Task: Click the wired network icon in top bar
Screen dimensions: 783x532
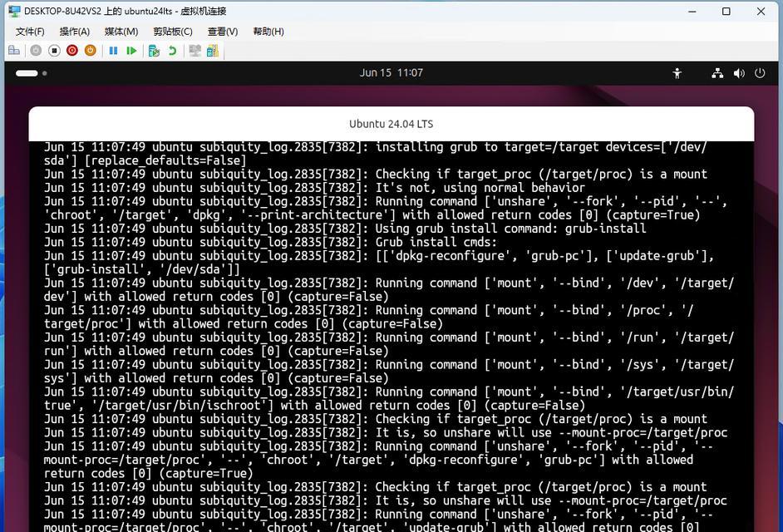Action: [x=717, y=73]
